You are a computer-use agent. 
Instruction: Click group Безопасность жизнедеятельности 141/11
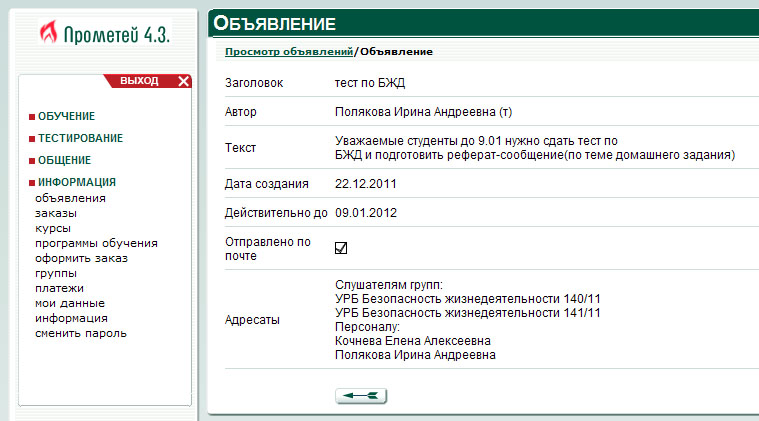468,313
